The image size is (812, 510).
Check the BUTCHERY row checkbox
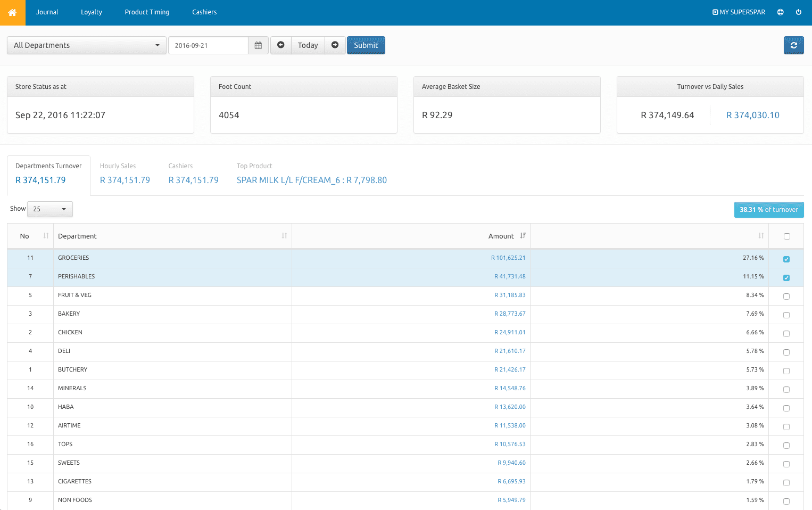click(x=786, y=371)
